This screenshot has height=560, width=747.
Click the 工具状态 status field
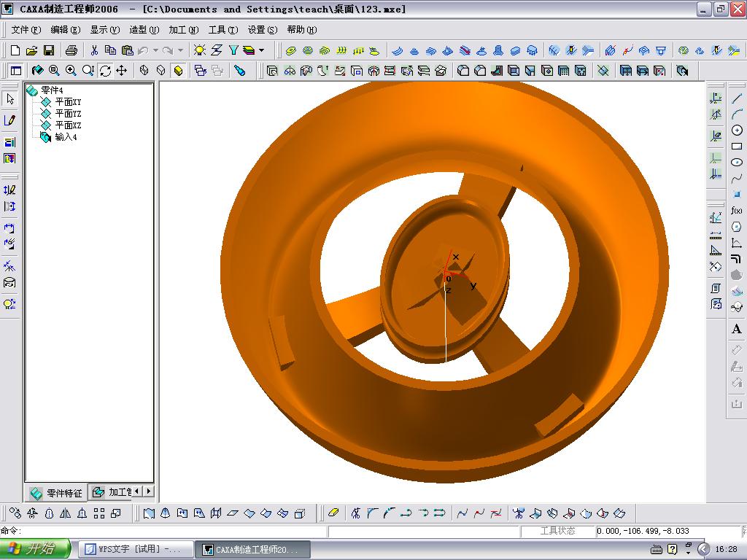557,531
